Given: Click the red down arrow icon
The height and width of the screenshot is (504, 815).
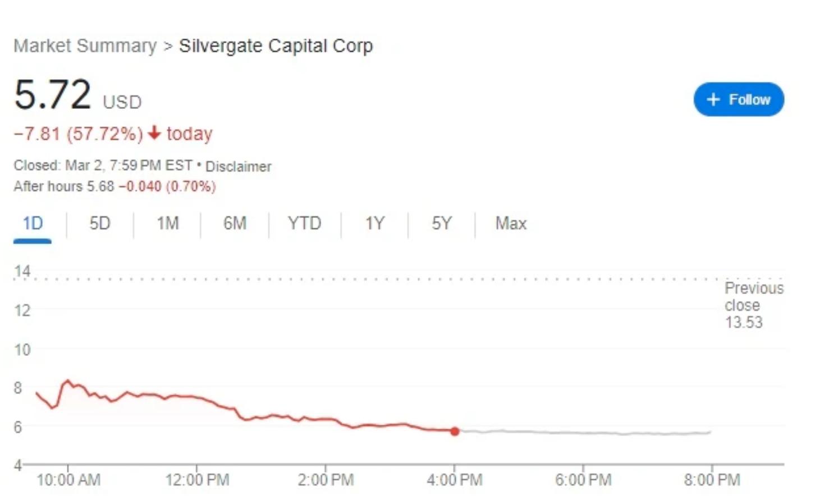Looking at the screenshot, I should [x=154, y=134].
